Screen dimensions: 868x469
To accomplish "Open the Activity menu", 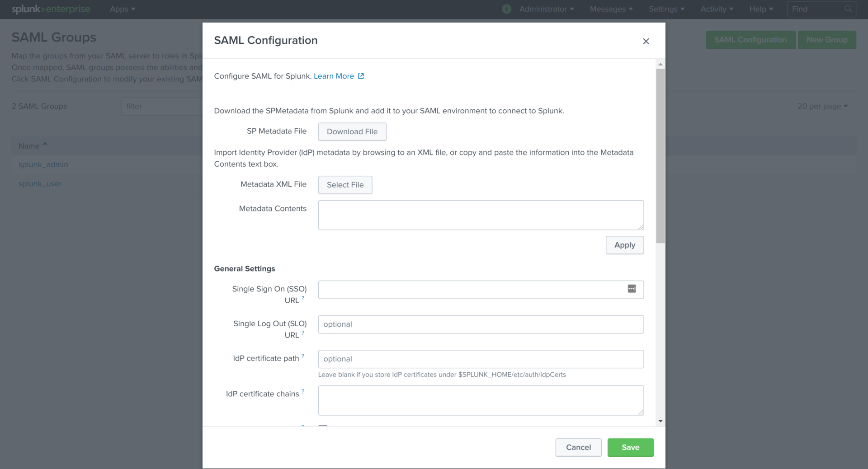I will (x=717, y=9).
